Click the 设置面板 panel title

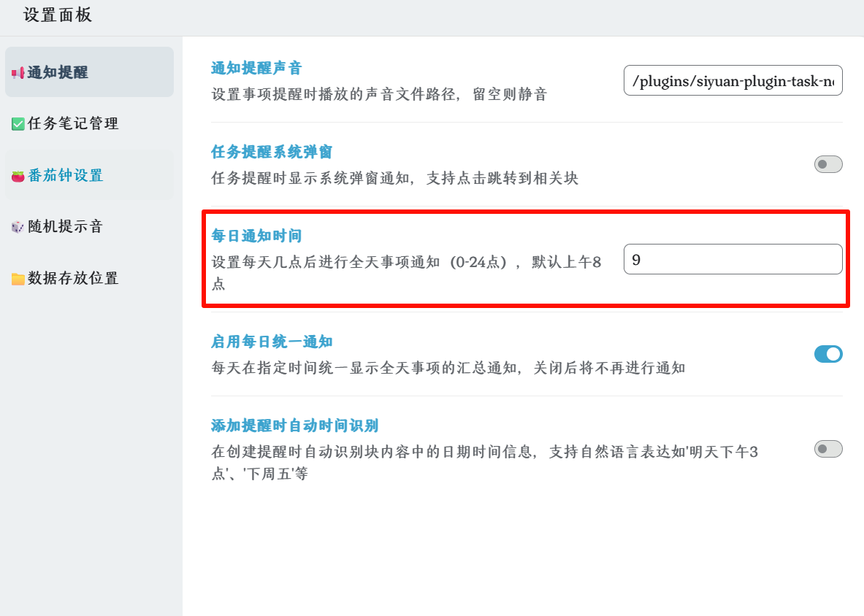[x=58, y=15]
